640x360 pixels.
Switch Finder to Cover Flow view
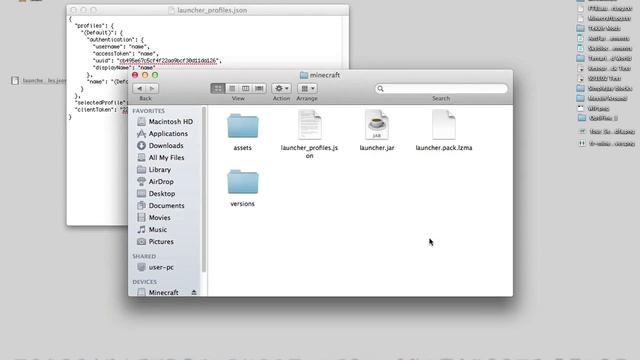pyautogui.click(x=259, y=89)
